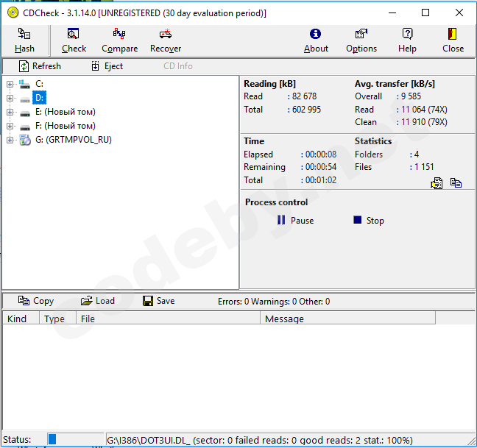Select E: (Новый том) volume
Viewport: 477px width, 448px height.
pos(65,112)
